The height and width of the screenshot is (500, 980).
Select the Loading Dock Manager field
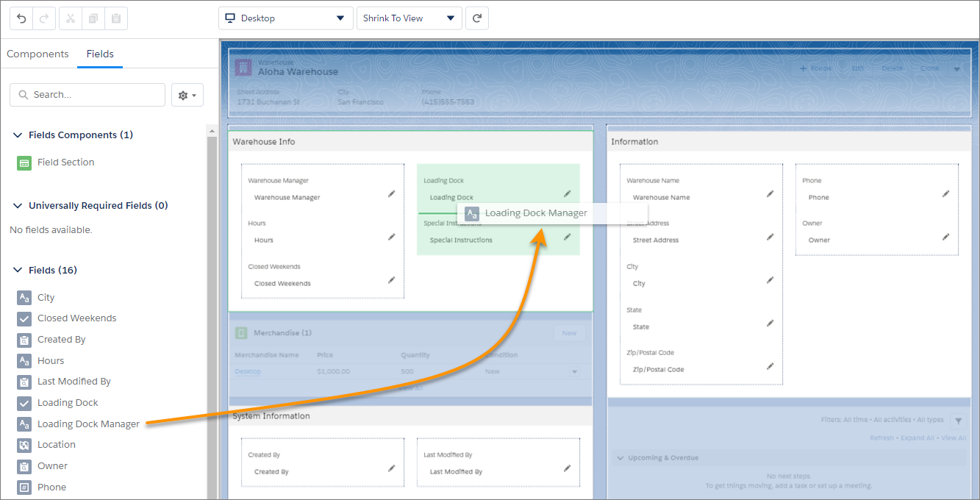88,424
